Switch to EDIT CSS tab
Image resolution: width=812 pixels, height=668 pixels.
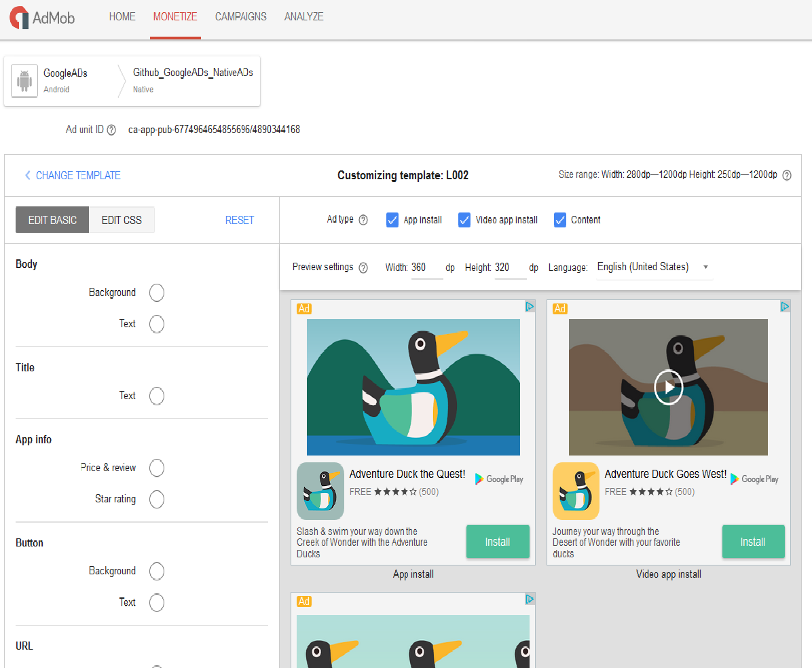122,220
